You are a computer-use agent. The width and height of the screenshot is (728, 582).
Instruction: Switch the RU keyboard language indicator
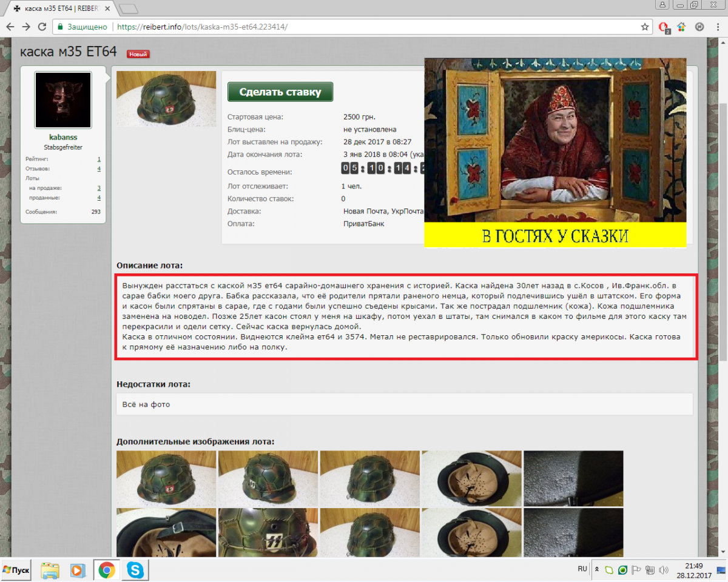(582, 569)
